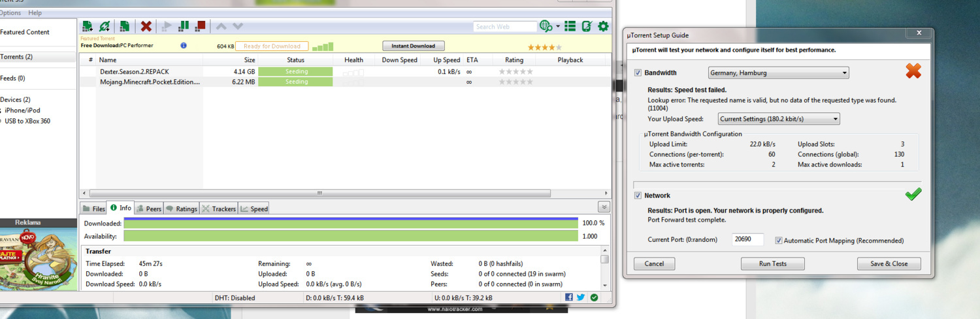Select Feeds (0) in the sidebar
The image size is (980, 319).
coord(12,78)
